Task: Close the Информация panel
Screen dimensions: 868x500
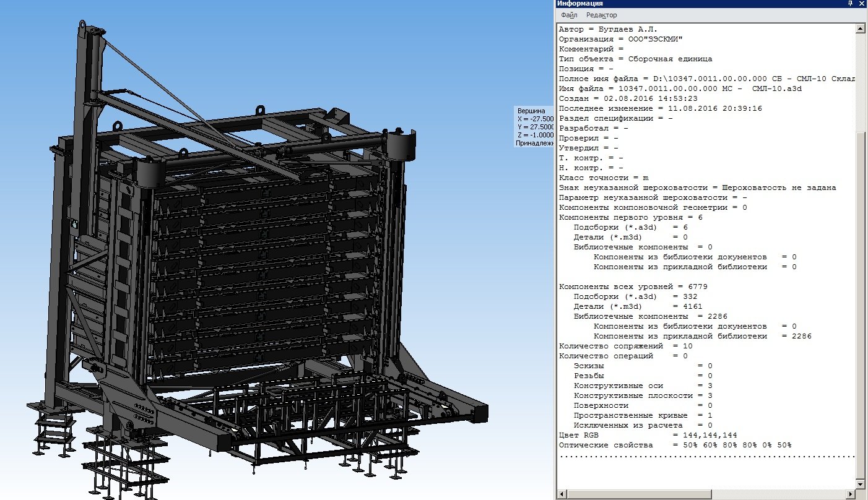Action: (x=861, y=4)
